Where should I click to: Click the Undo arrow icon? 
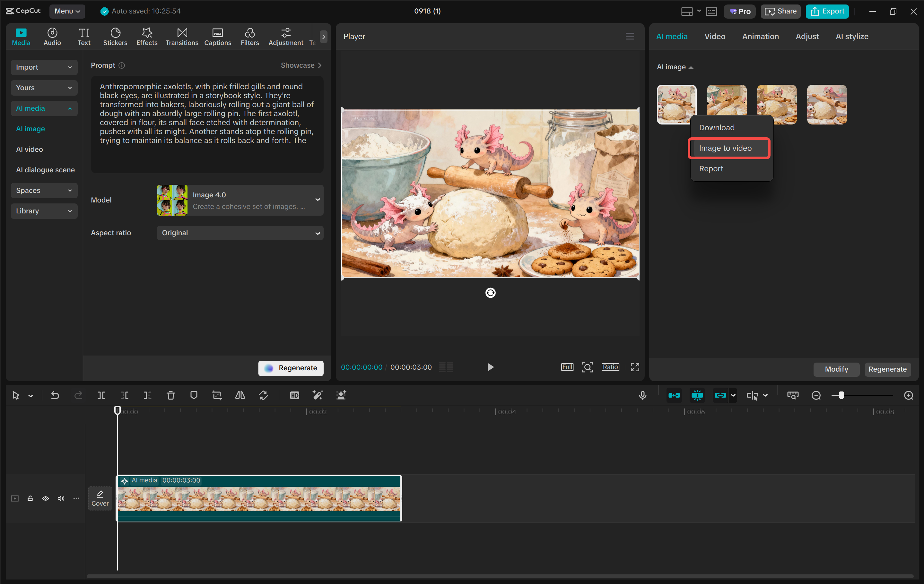[55, 395]
